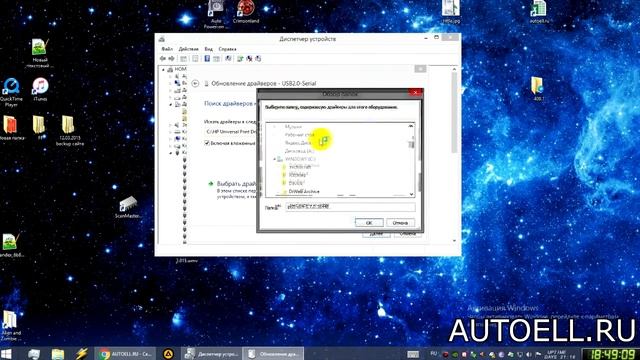Screen dimensions: 640x360
Task: Open the autoell.ru spreadsheet desktop icon
Action: (538, 11)
